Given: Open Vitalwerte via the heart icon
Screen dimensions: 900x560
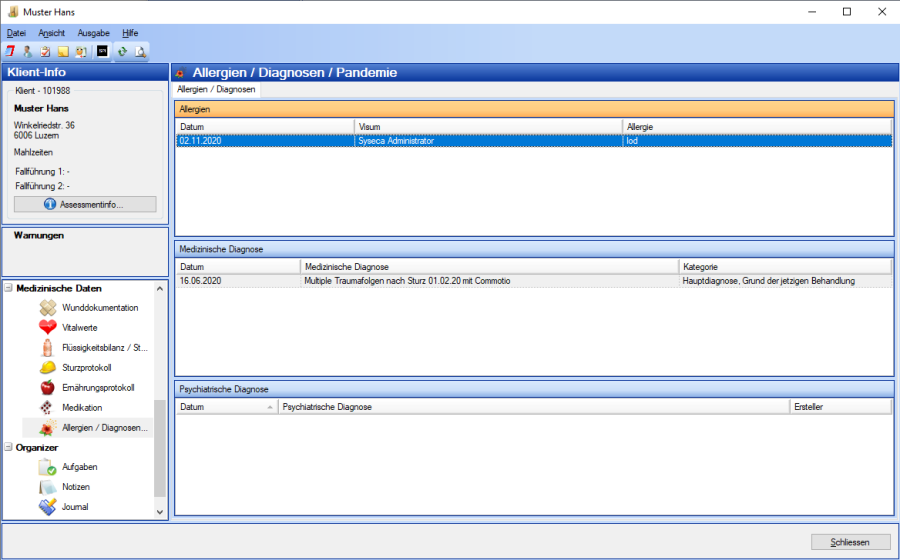Looking at the screenshot, I should click(48, 328).
